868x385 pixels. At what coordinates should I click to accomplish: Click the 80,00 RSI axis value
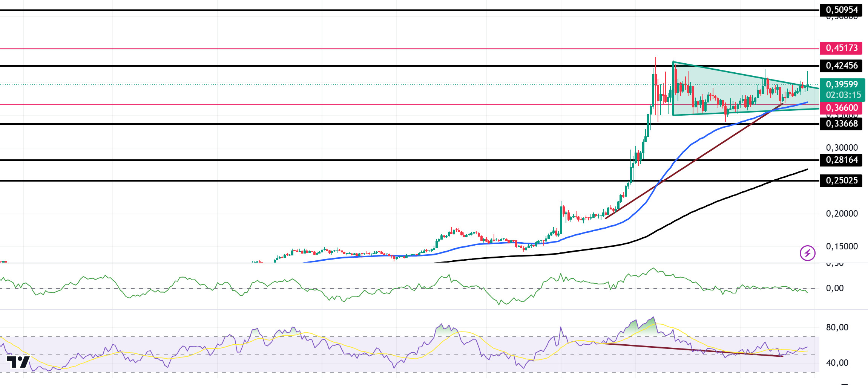[x=837, y=327]
